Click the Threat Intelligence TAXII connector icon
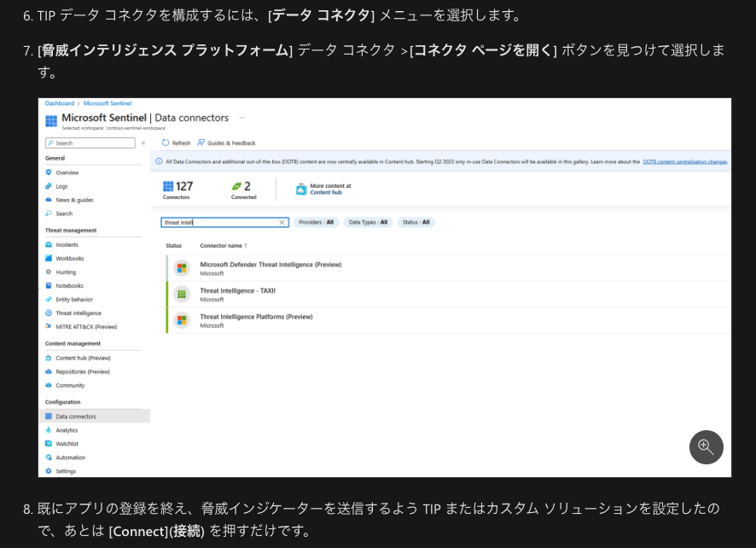The height and width of the screenshot is (548, 756). coord(182,294)
